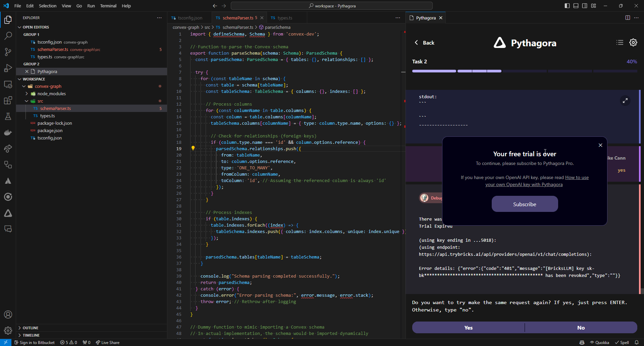The height and width of the screenshot is (346, 644).
Task: Toggle the secondary side bar layout button
Action: [x=585, y=6]
